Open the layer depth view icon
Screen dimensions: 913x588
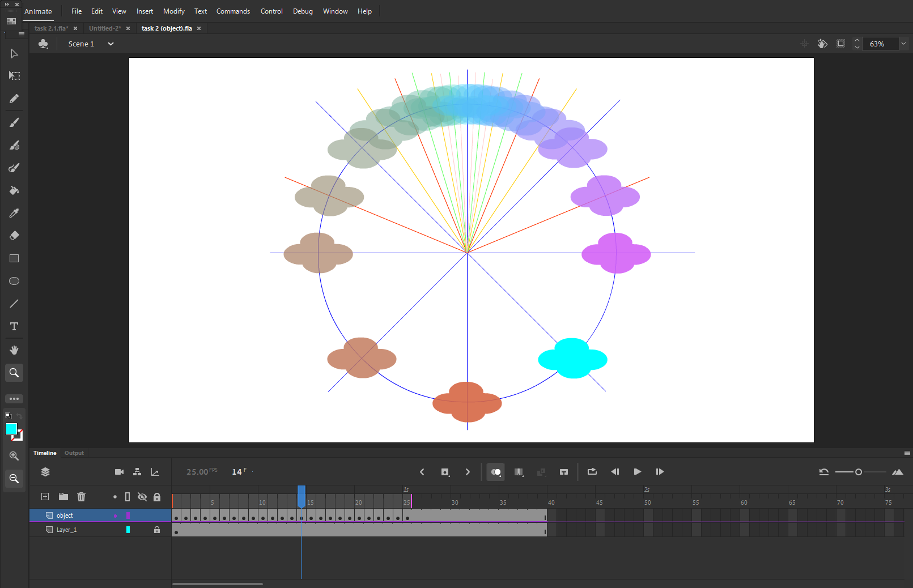[x=45, y=472]
